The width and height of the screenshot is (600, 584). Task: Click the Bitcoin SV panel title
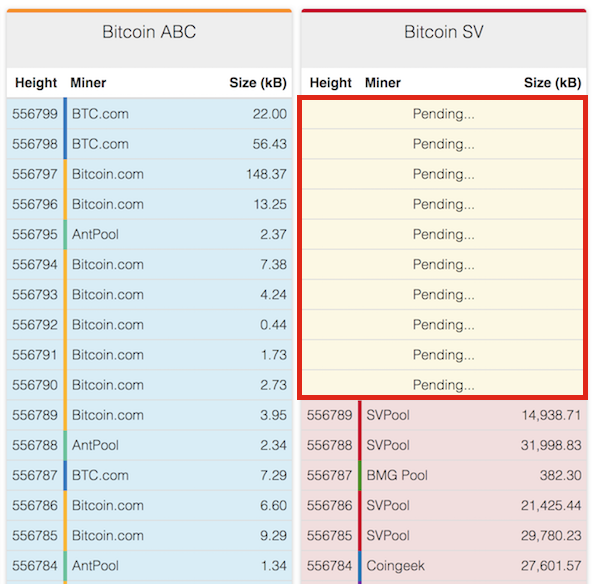coord(444,32)
